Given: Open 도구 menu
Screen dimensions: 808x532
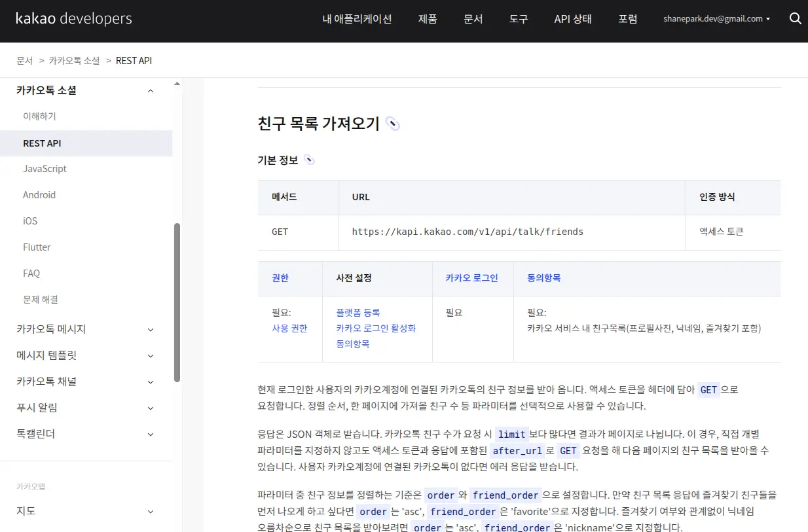Looking at the screenshot, I should click(519, 19).
